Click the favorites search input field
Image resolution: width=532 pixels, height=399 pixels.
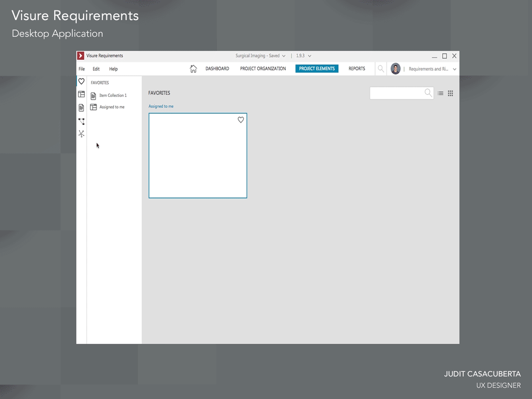(x=397, y=93)
